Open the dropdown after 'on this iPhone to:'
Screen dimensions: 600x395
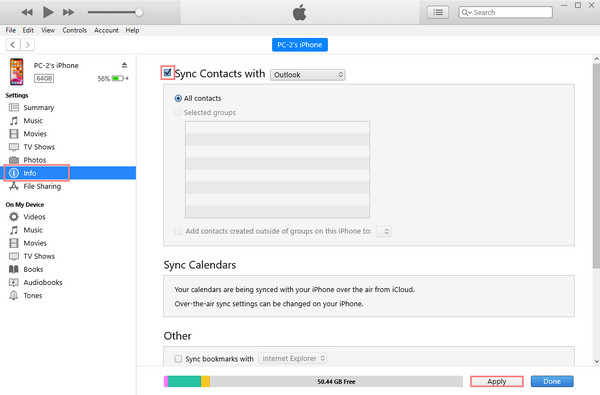pyautogui.click(x=383, y=232)
